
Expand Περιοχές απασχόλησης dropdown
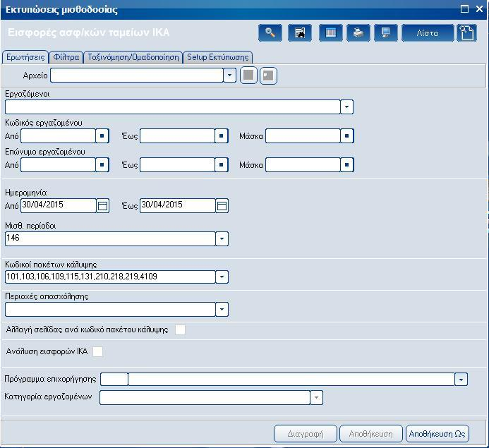click(222, 309)
